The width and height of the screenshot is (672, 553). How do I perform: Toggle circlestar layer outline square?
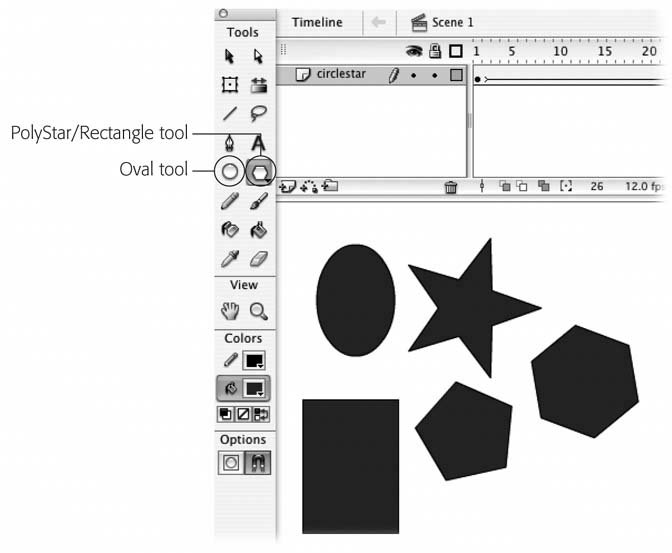[456, 75]
